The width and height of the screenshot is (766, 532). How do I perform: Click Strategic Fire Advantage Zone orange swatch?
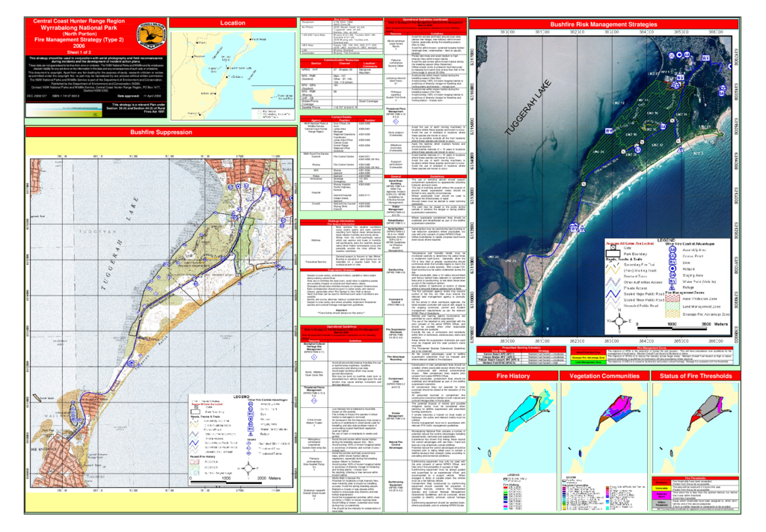[x=672, y=314]
